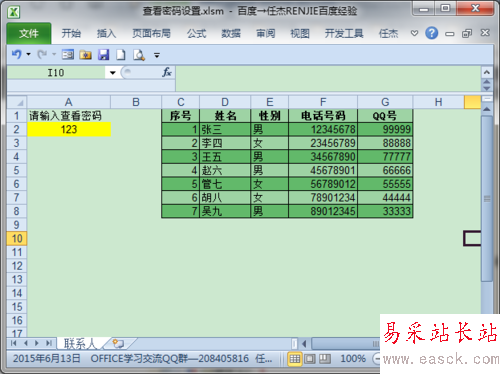The image size is (500, 374).
Task: Open the 联系人 sheet tab
Action: click(x=80, y=343)
